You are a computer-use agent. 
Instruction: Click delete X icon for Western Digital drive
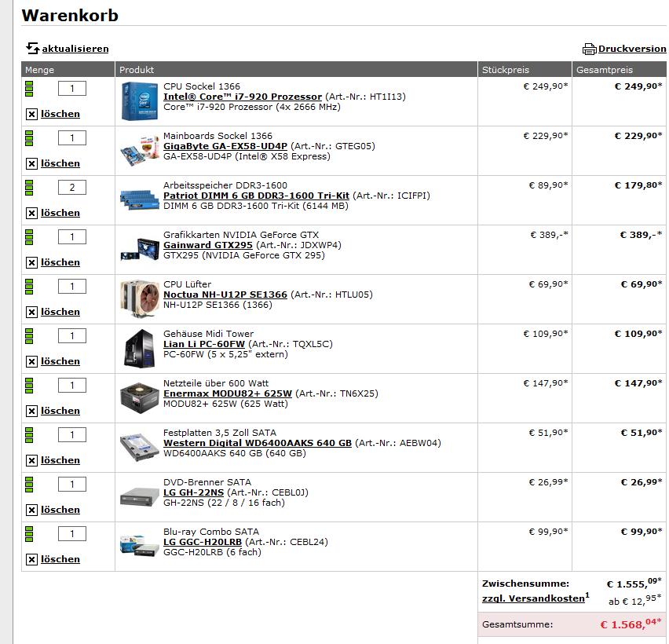(x=31, y=460)
